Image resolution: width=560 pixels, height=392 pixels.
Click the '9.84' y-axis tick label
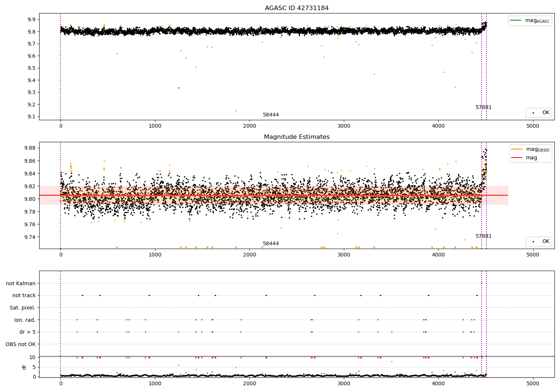[30, 174]
